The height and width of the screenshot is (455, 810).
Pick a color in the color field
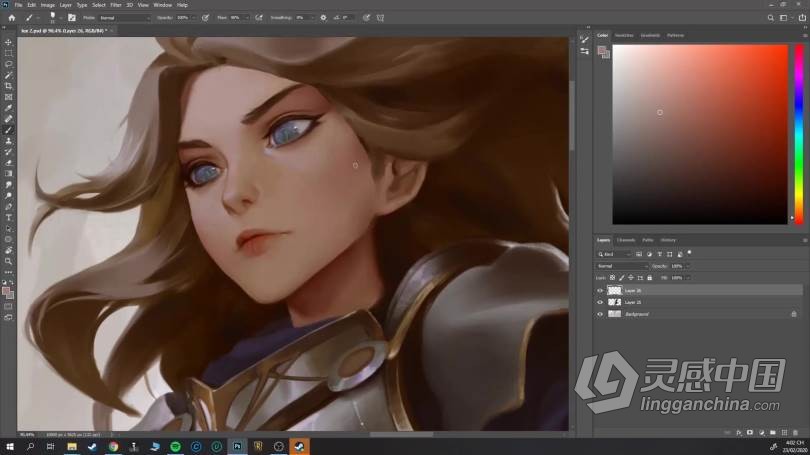(700, 134)
